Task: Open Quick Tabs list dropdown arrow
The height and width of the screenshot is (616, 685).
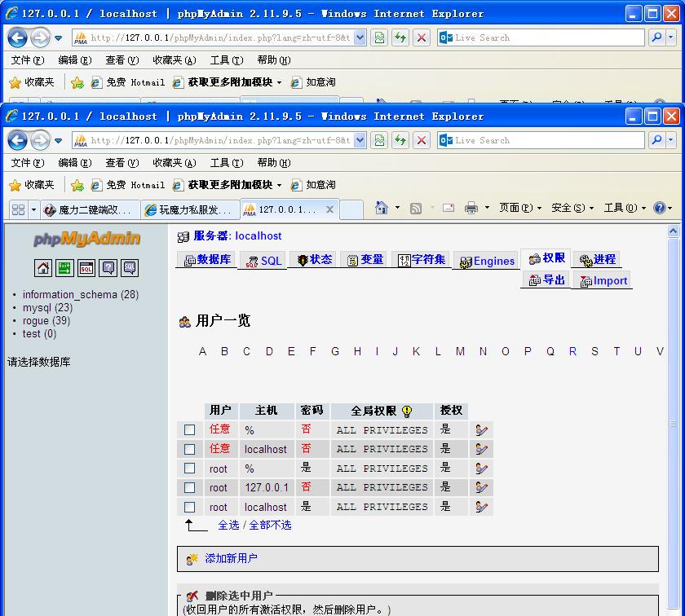Action: tap(33, 210)
